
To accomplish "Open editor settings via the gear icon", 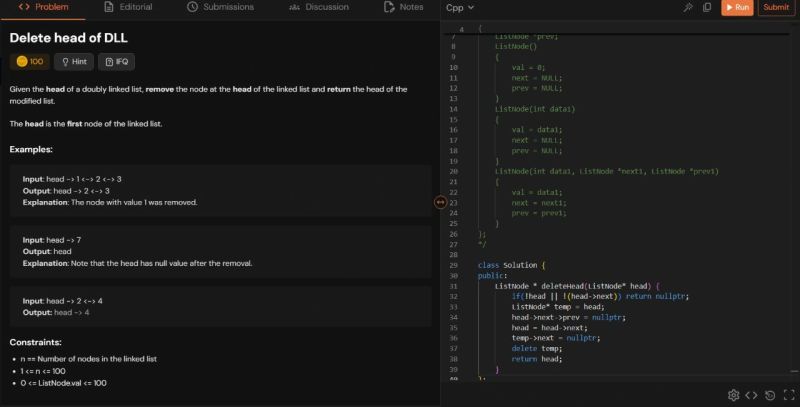I will (733, 395).
